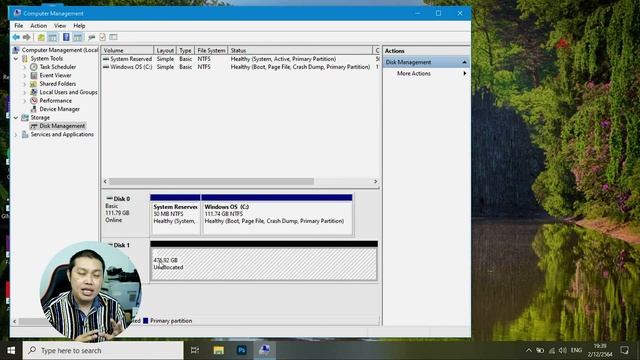Click volume list scrollbar right arrow
The width and height of the screenshot is (640, 360).
point(376,181)
